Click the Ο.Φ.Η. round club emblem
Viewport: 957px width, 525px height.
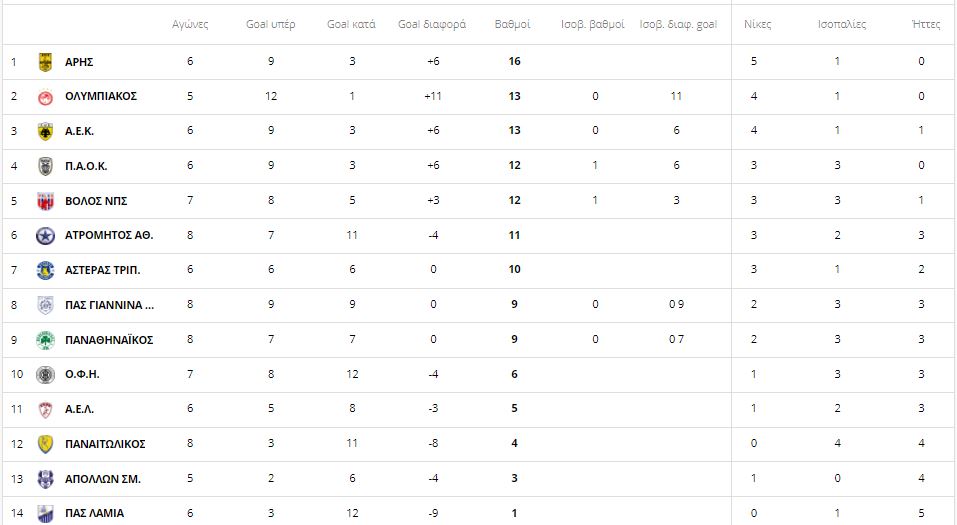[45, 374]
